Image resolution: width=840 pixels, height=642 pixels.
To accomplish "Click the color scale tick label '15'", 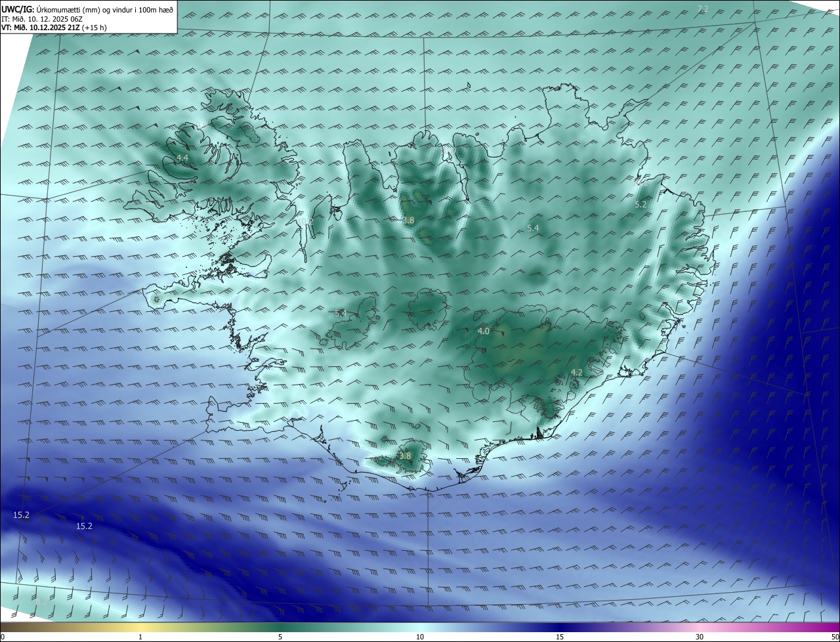I will [x=560, y=637].
